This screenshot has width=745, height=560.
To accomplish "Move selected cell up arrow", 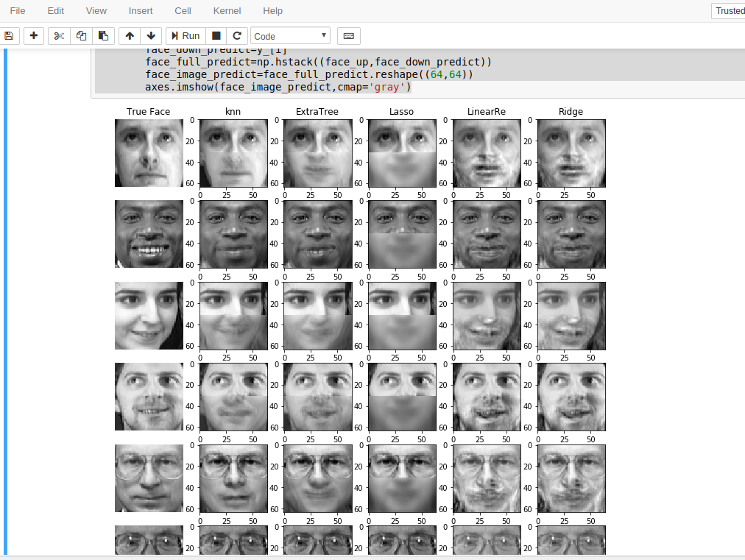I will click(x=130, y=35).
